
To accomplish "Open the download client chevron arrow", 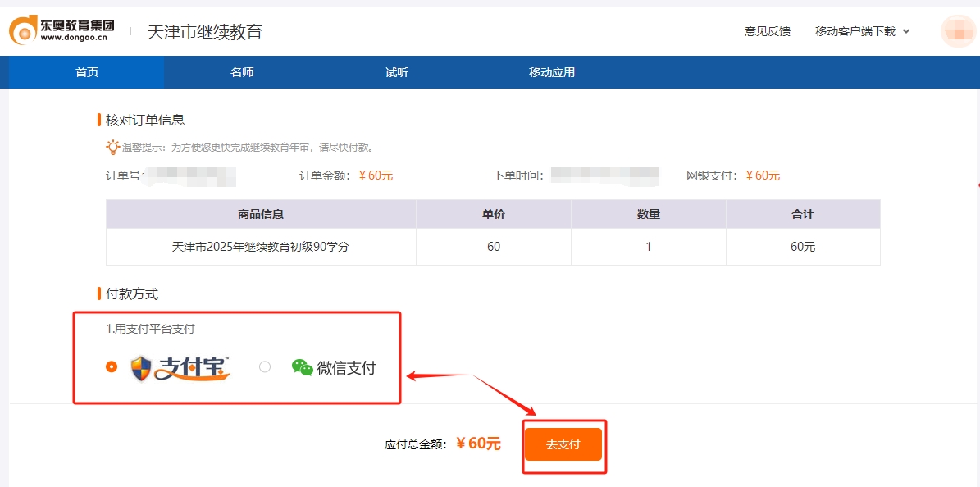I will pos(905,31).
